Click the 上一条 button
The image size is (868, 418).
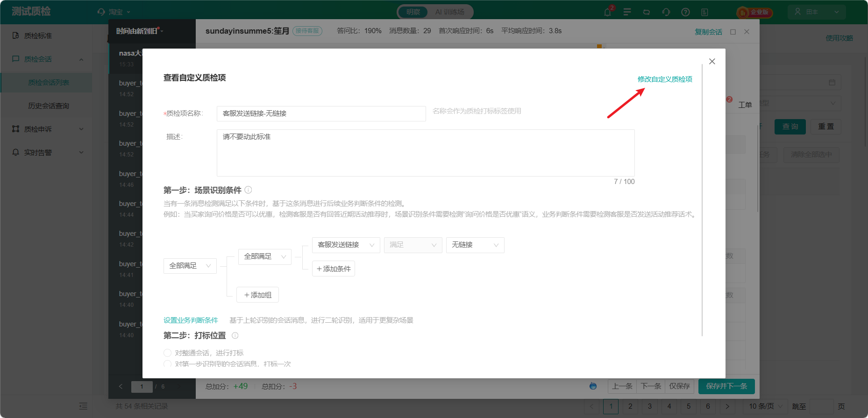coord(622,386)
